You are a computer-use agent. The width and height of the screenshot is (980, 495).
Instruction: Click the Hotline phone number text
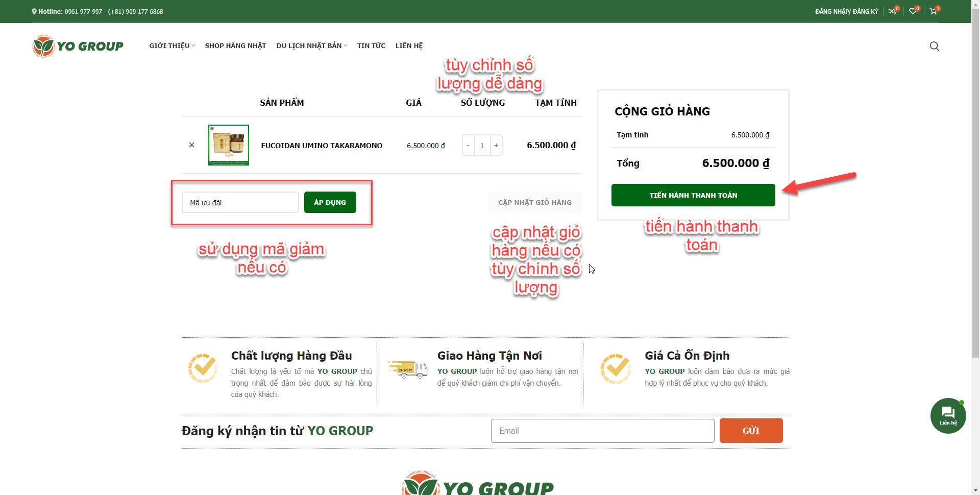click(114, 11)
